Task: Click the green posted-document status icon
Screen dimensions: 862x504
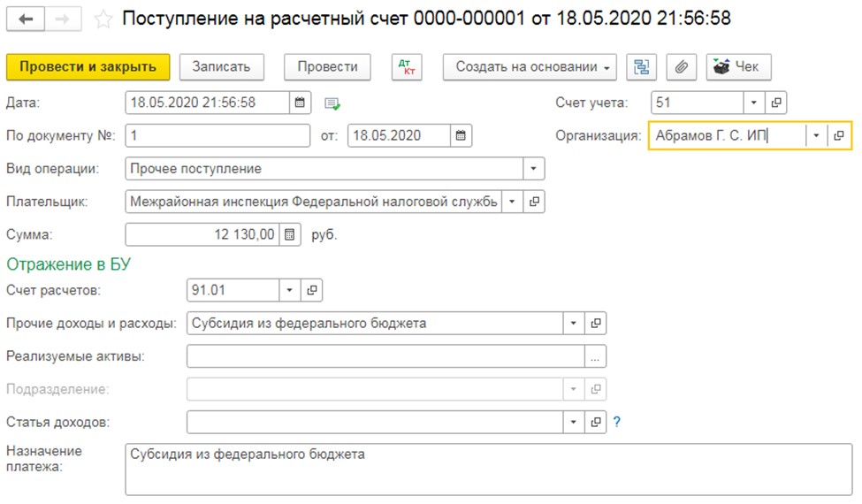Action: (332, 103)
